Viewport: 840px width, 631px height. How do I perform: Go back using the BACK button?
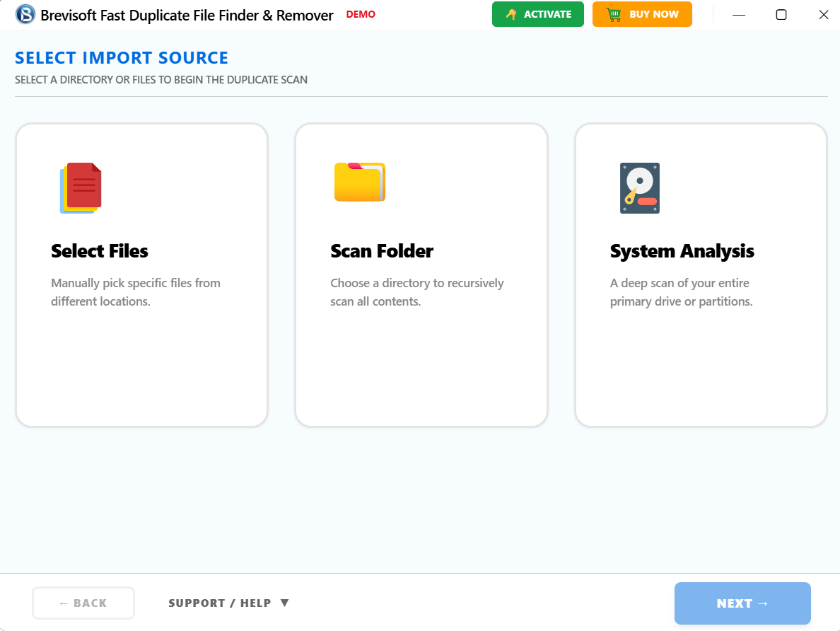pyautogui.click(x=83, y=603)
